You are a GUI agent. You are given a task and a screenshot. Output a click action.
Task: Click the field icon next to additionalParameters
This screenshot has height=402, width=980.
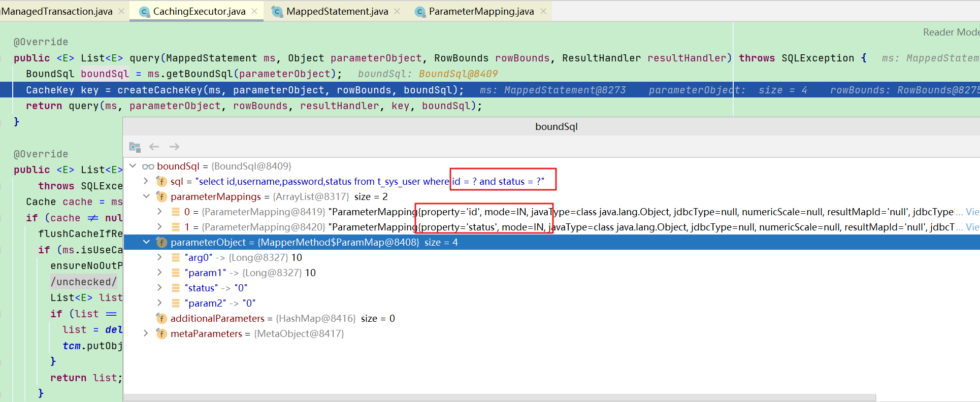pyautogui.click(x=161, y=318)
